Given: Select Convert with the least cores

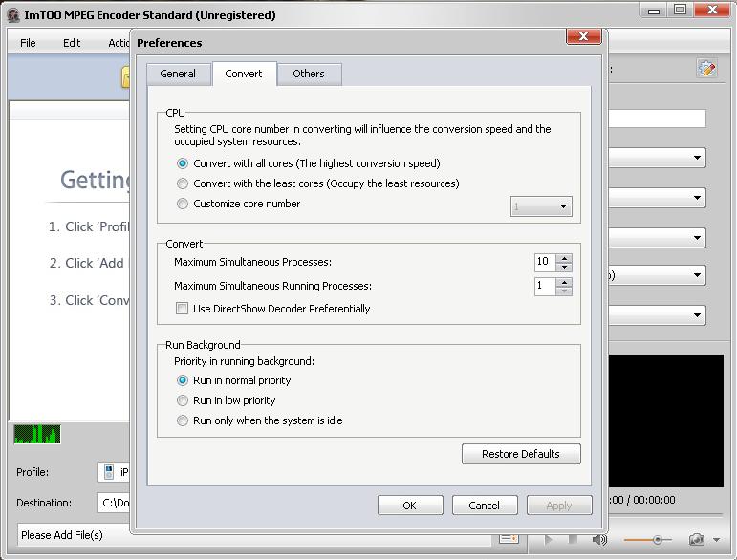Looking at the screenshot, I should pos(183,183).
